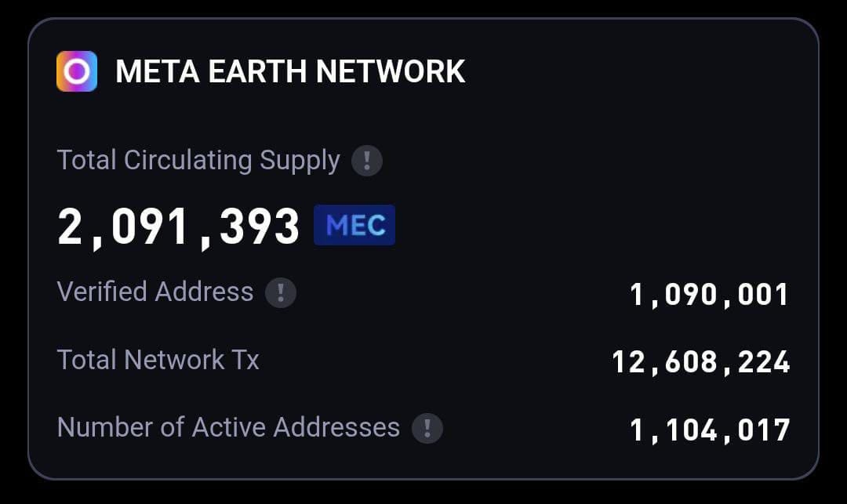
Task: Select the MEC token badge
Action: click(x=354, y=225)
